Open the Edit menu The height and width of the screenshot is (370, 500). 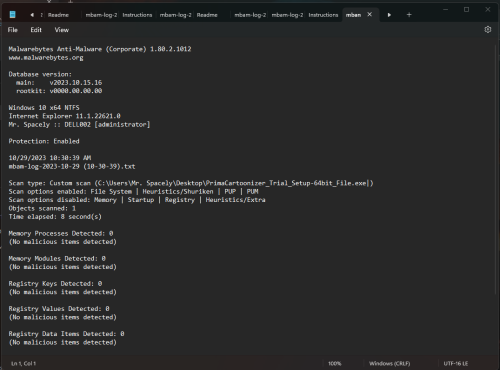(x=36, y=30)
